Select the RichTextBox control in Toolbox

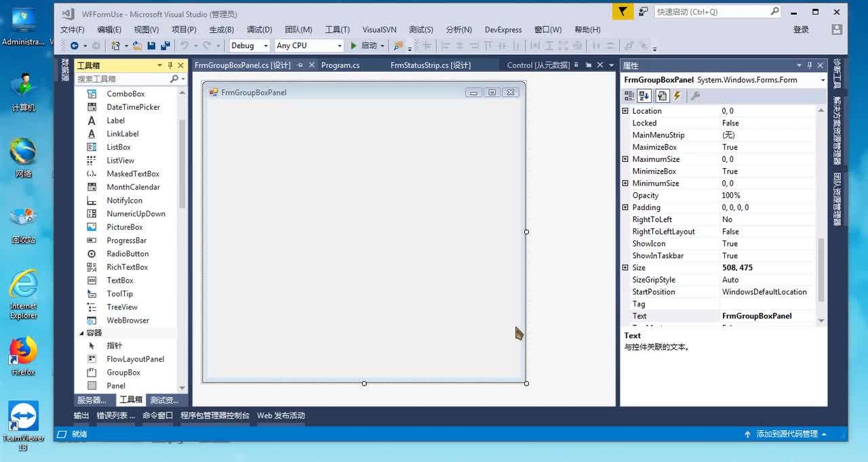click(127, 267)
